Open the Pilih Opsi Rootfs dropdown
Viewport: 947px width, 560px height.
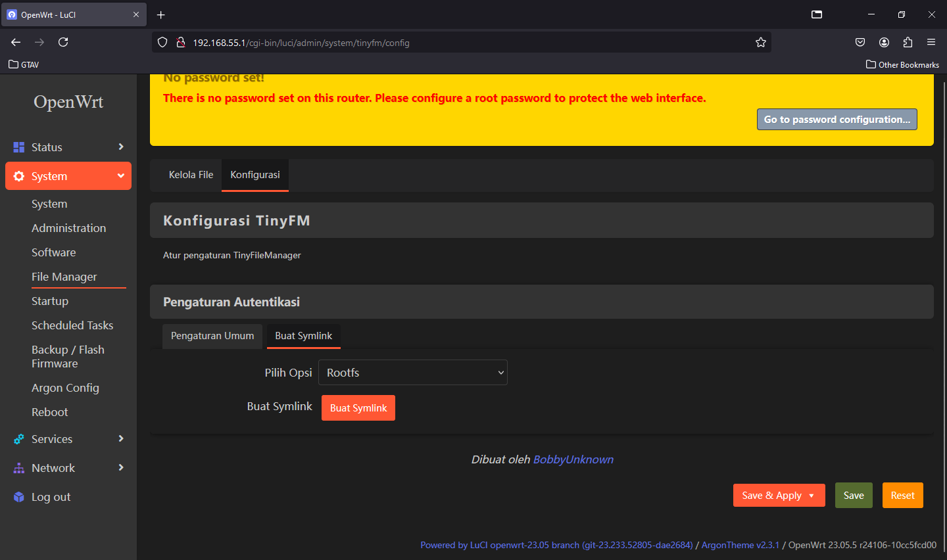[x=413, y=372]
